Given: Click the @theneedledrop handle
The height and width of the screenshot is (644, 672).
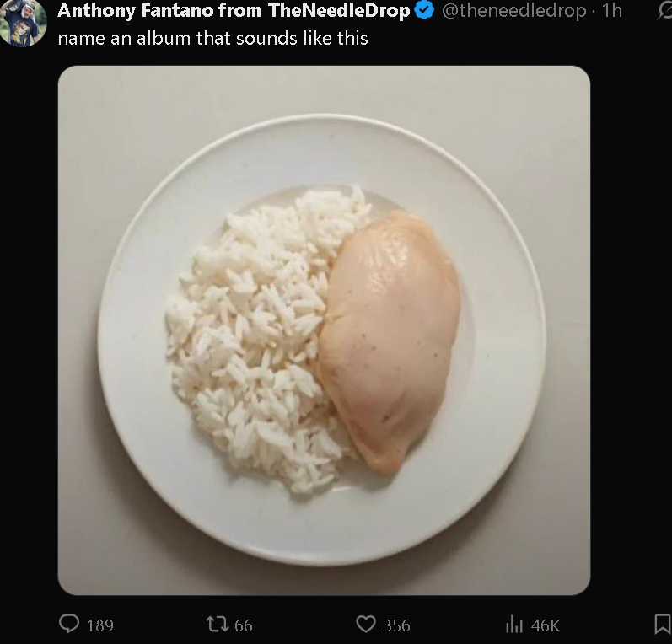Looking at the screenshot, I should tap(512, 11).
